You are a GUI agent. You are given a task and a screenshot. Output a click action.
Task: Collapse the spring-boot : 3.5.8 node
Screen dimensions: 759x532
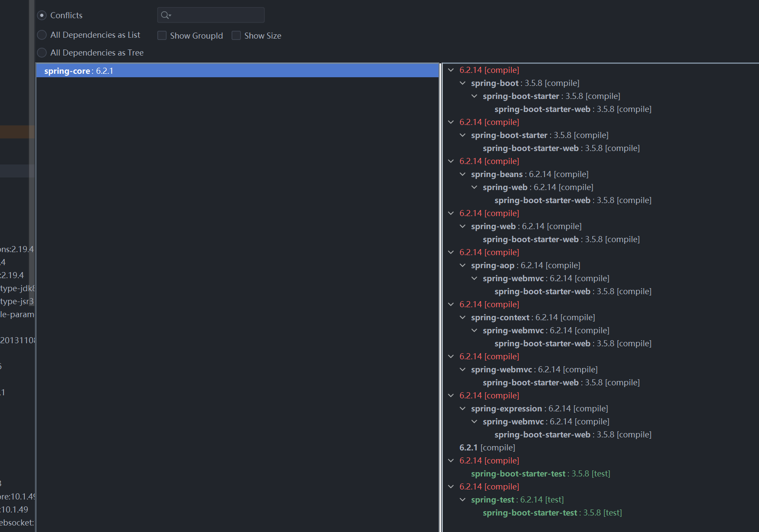tap(462, 83)
